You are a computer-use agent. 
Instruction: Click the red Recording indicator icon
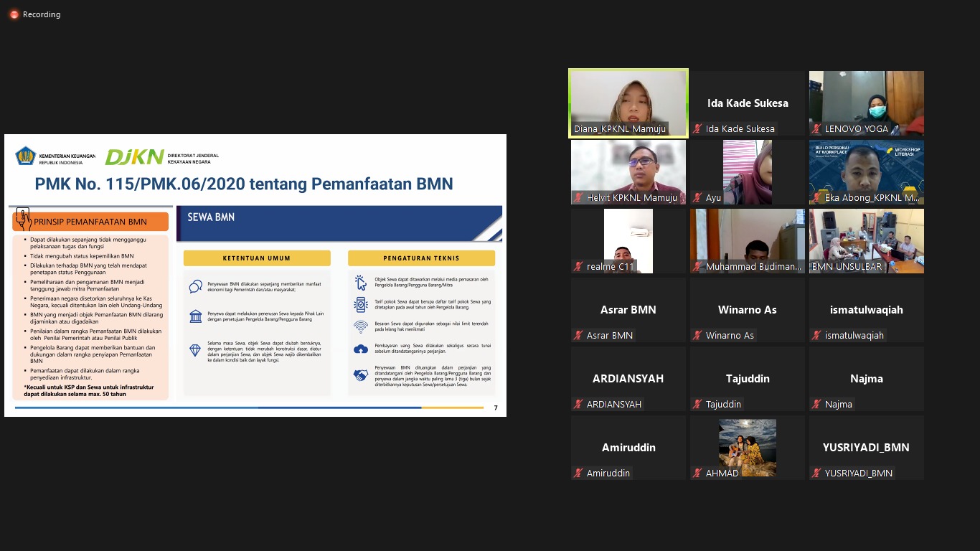coord(14,14)
